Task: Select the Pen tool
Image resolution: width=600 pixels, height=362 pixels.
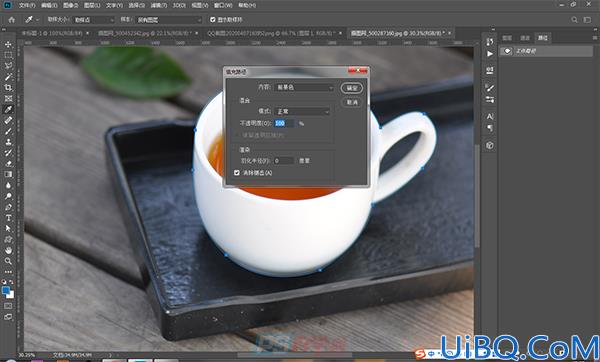Action: click(8, 207)
